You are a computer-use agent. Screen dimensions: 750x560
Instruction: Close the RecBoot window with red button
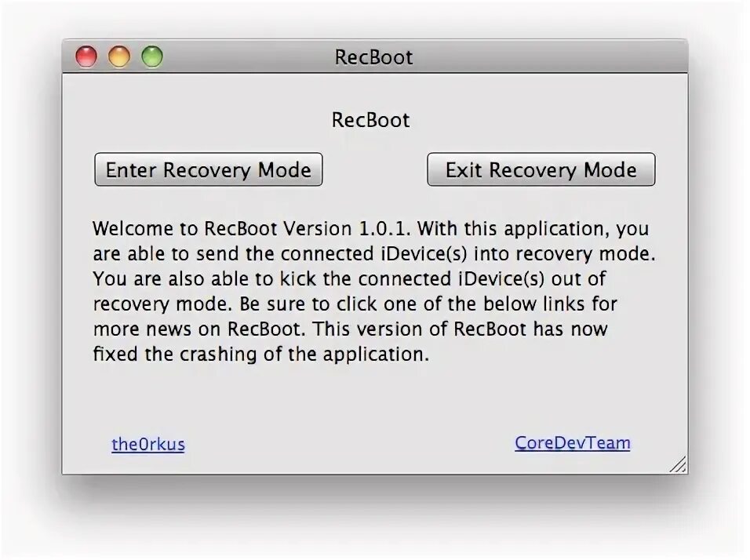coord(86,57)
